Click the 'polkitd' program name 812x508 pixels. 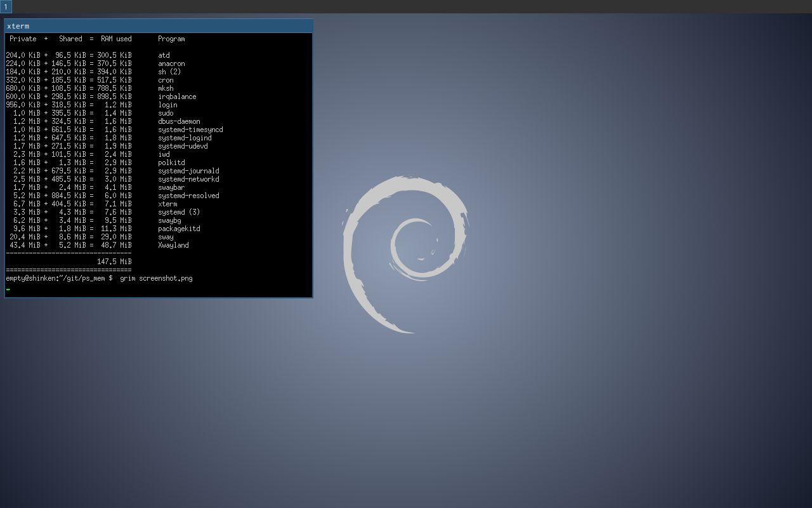[171, 163]
